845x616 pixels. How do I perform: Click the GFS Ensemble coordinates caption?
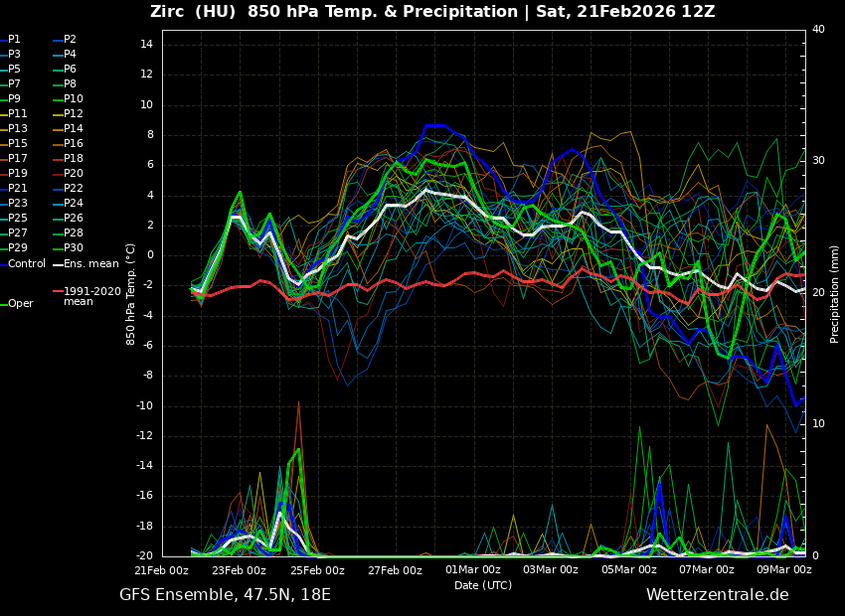(x=225, y=595)
